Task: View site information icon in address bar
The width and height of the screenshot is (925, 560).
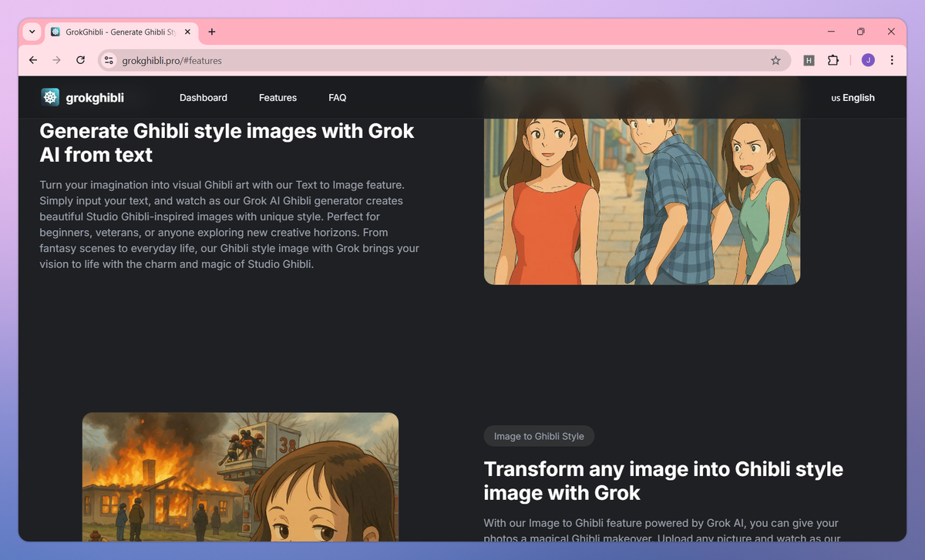Action: pyautogui.click(x=109, y=60)
